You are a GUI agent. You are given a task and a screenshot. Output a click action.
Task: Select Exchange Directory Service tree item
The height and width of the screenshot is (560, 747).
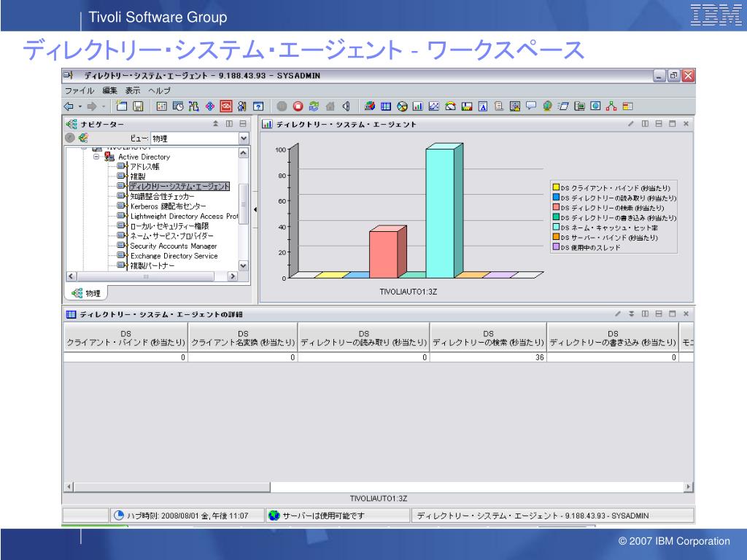(x=174, y=256)
